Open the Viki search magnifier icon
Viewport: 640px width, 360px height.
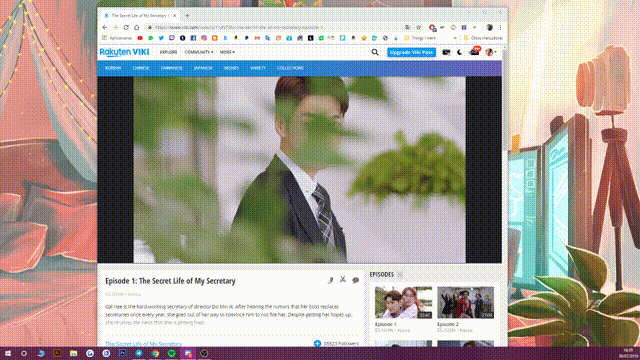[375, 52]
